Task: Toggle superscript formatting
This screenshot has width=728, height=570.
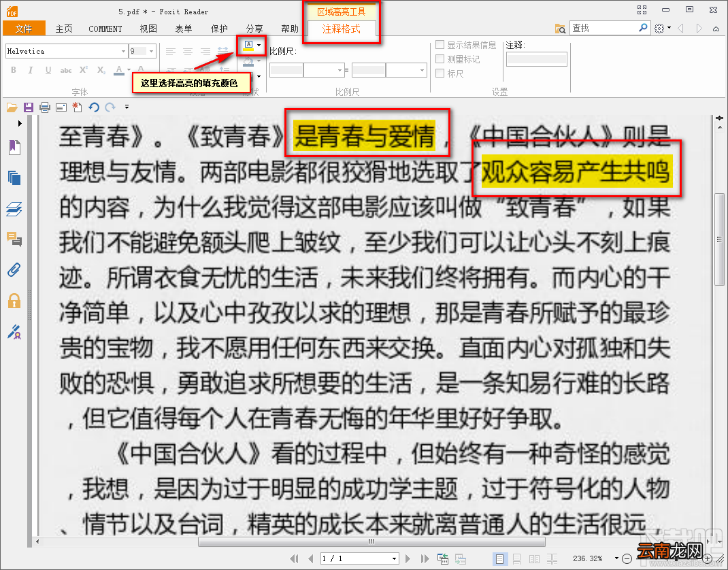Action: pos(84,69)
